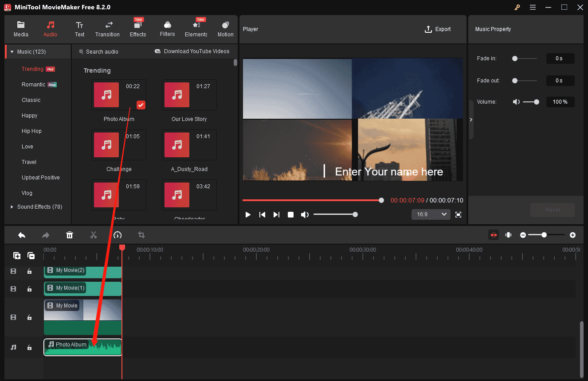
Task: Adjust the player volume slider
Action: [x=335, y=215]
